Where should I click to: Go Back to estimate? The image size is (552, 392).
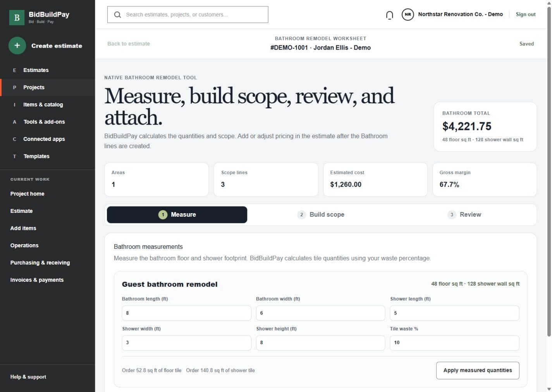129,44
